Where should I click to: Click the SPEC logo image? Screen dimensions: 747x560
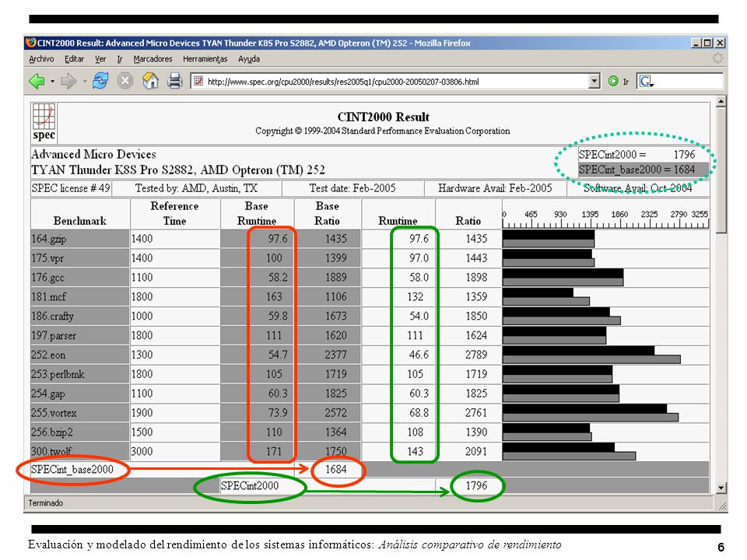(x=44, y=122)
